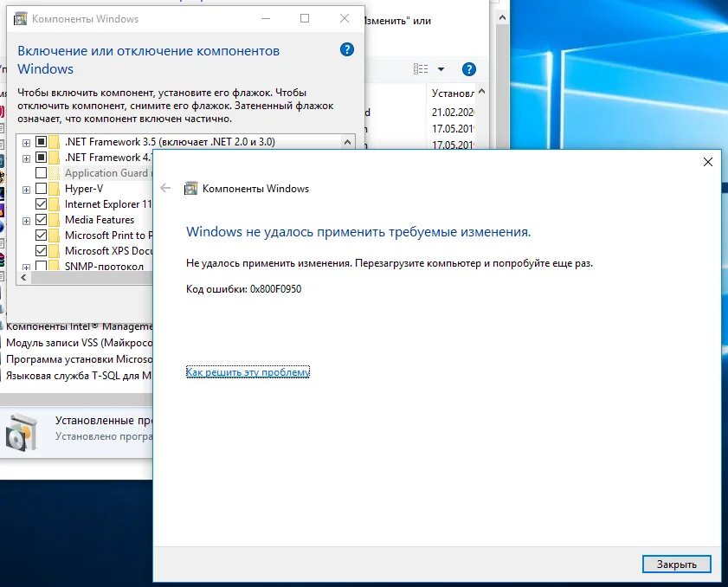Viewport: 728px width, 587px height.
Task: Uncheck Microsoft Print to PDF checkbox
Action: 42,235
